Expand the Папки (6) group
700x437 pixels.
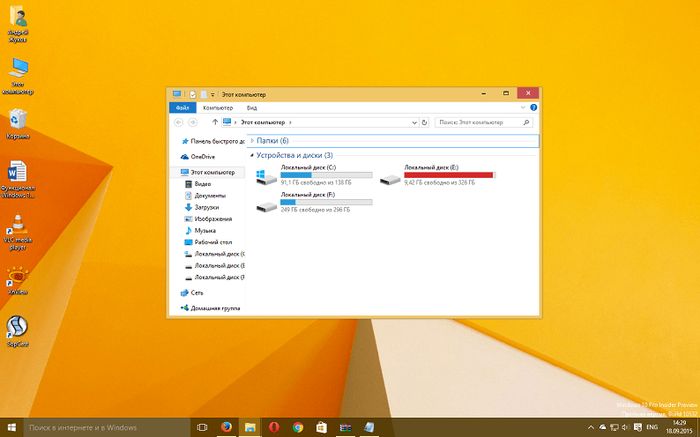(x=251, y=141)
